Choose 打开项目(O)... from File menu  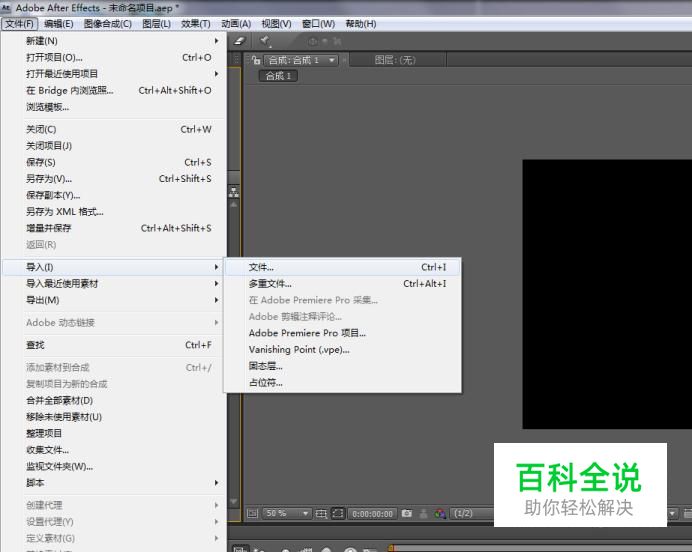114,57
